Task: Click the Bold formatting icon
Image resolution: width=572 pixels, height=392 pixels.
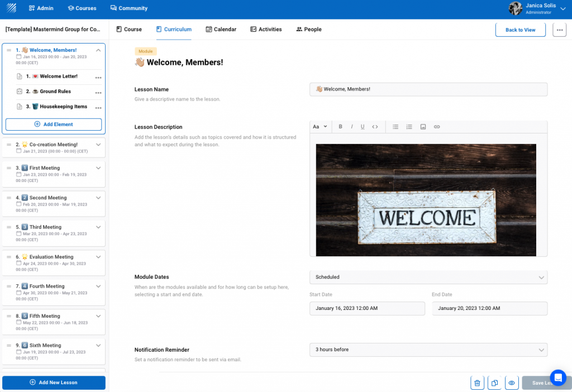Action: pos(340,127)
